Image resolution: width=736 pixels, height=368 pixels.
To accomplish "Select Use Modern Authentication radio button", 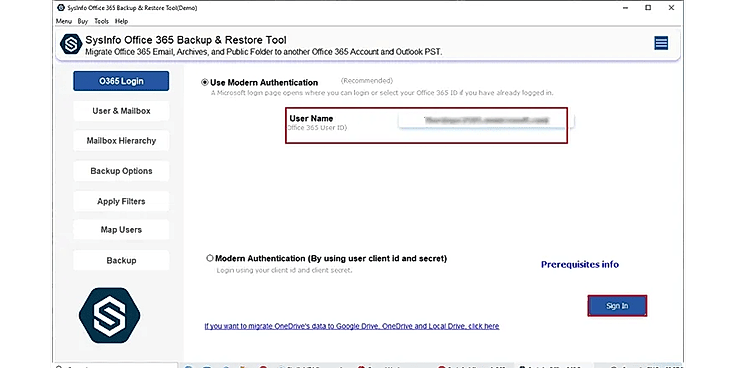I will 205,83.
